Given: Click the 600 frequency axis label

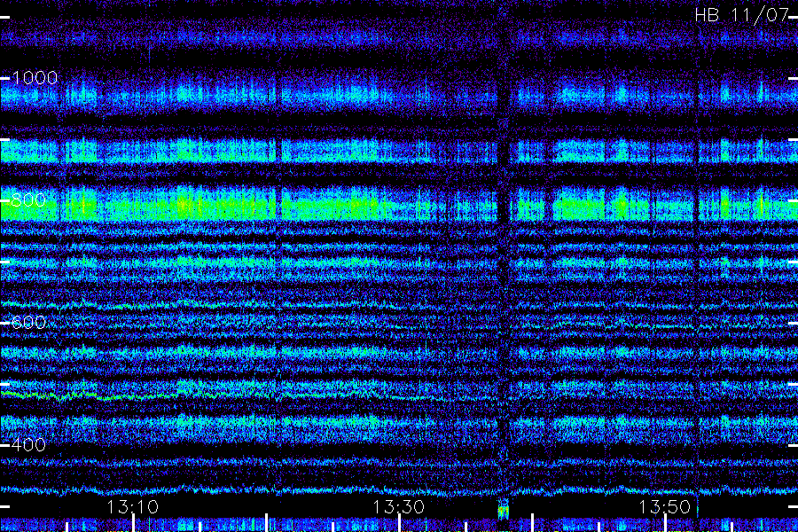Looking at the screenshot, I should pyautogui.click(x=28, y=322).
